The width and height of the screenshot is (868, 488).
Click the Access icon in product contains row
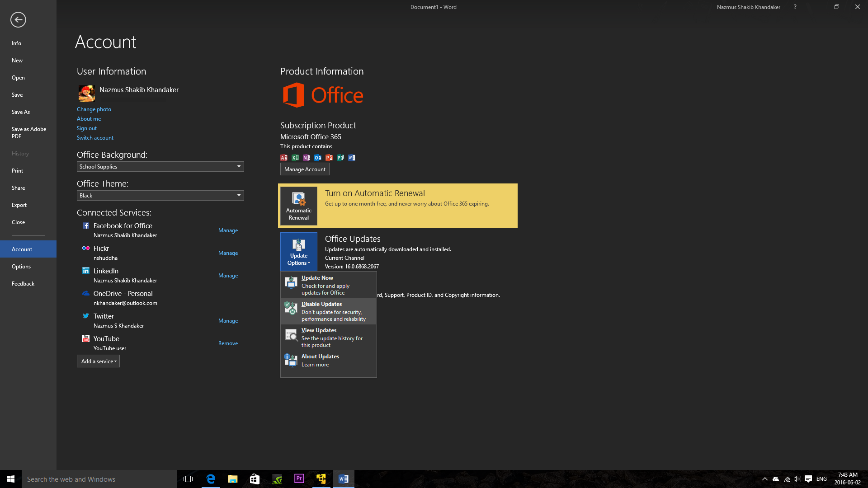(x=284, y=158)
